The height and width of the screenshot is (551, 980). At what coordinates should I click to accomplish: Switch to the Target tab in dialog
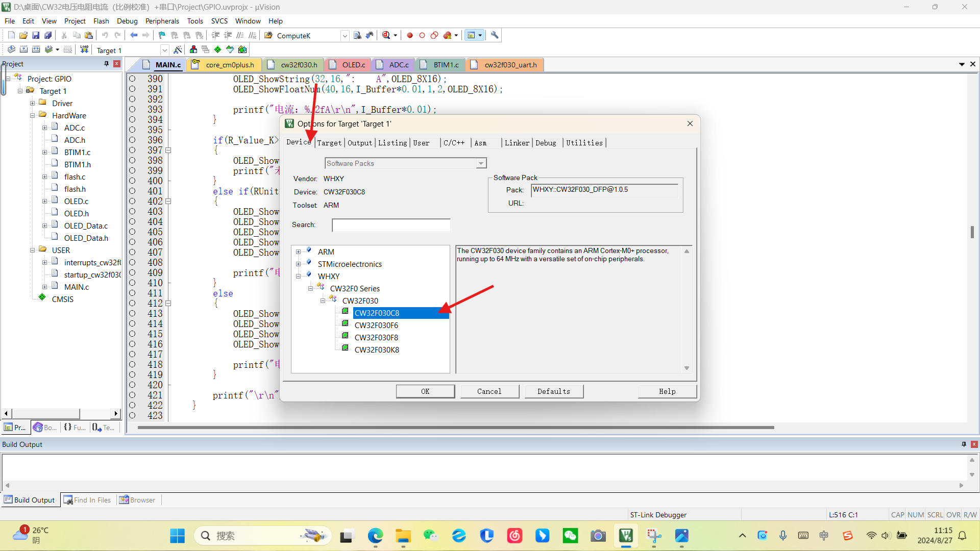(329, 143)
